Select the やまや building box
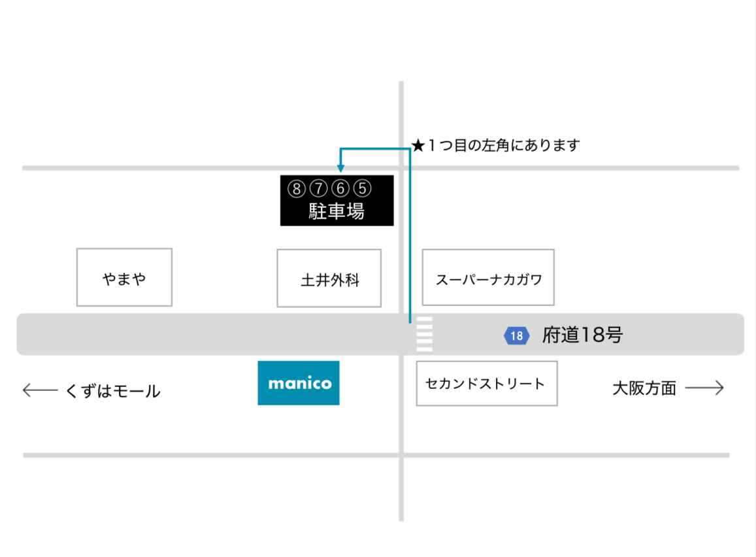The image size is (756, 557). [x=124, y=277]
